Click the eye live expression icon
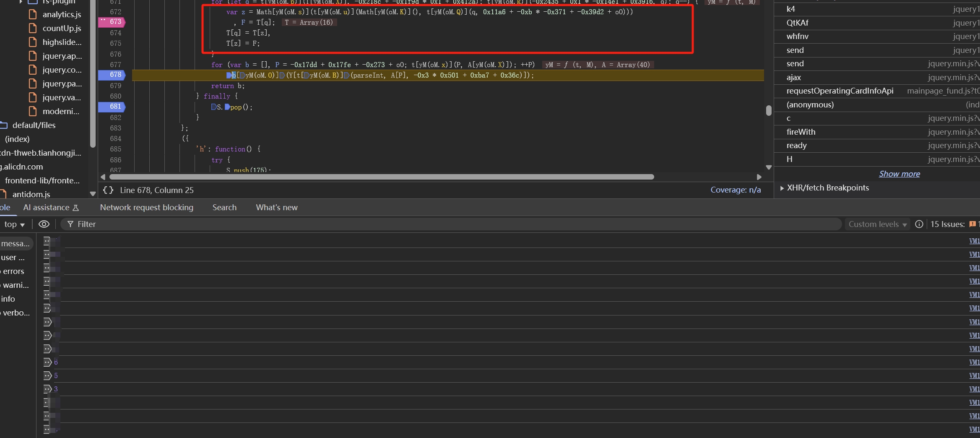Image resolution: width=980 pixels, height=438 pixels. click(x=44, y=224)
